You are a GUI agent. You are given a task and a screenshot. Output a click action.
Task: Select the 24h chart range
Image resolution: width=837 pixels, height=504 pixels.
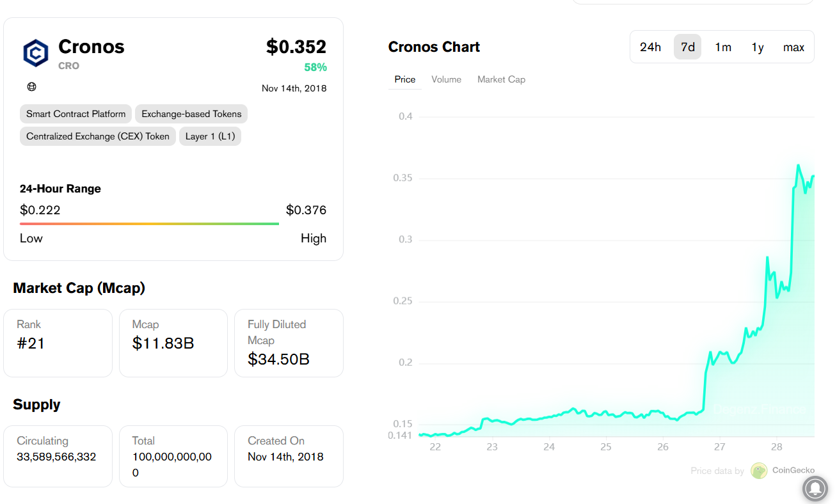(650, 47)
